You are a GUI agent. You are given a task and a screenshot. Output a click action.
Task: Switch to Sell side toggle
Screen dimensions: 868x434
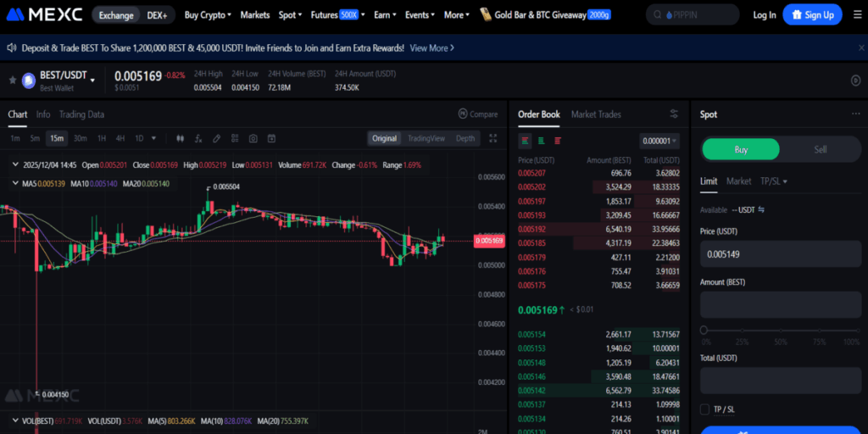coord(820,149)
